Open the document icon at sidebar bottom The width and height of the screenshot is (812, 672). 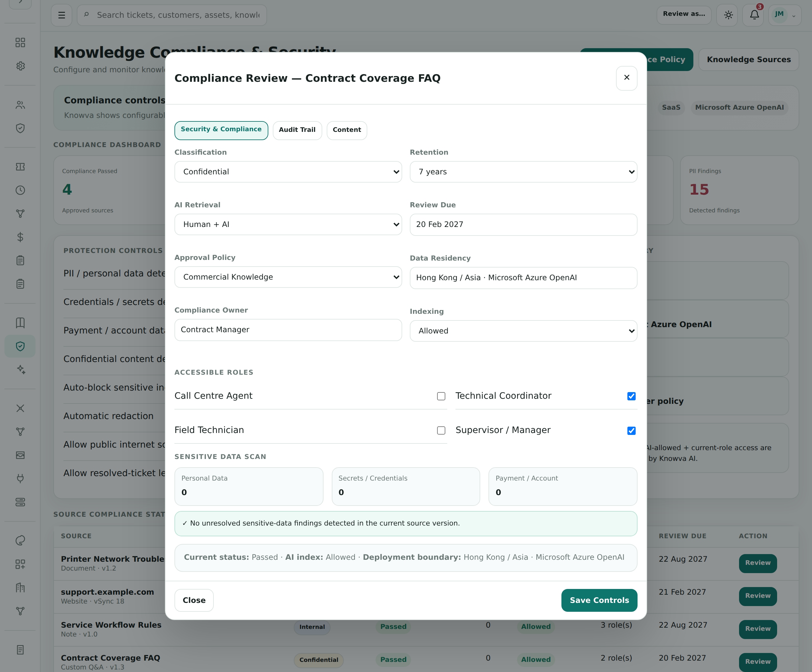pyautogui.click(x=20, y=650)
